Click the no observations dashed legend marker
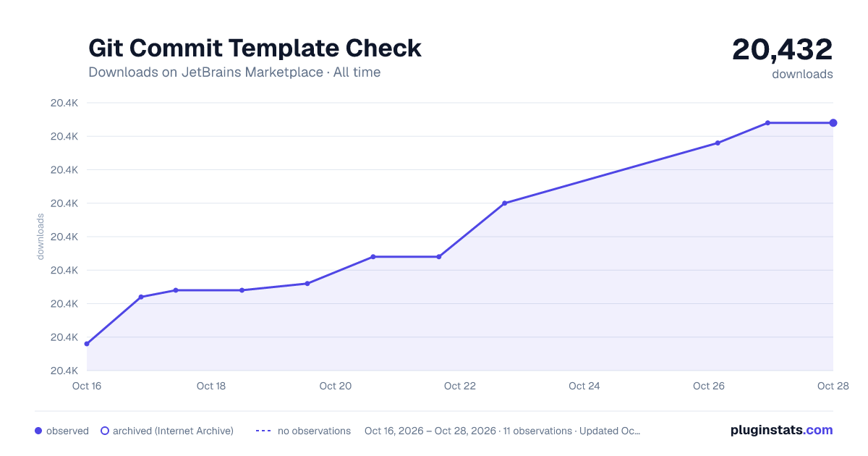868x456 pixels. [x=263, y=431]
